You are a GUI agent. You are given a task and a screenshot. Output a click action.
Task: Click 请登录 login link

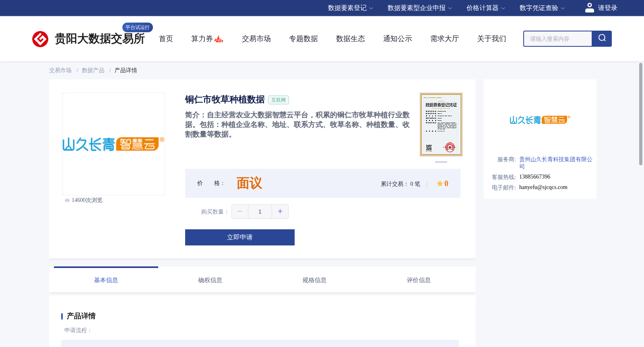[x=607, y=8]
